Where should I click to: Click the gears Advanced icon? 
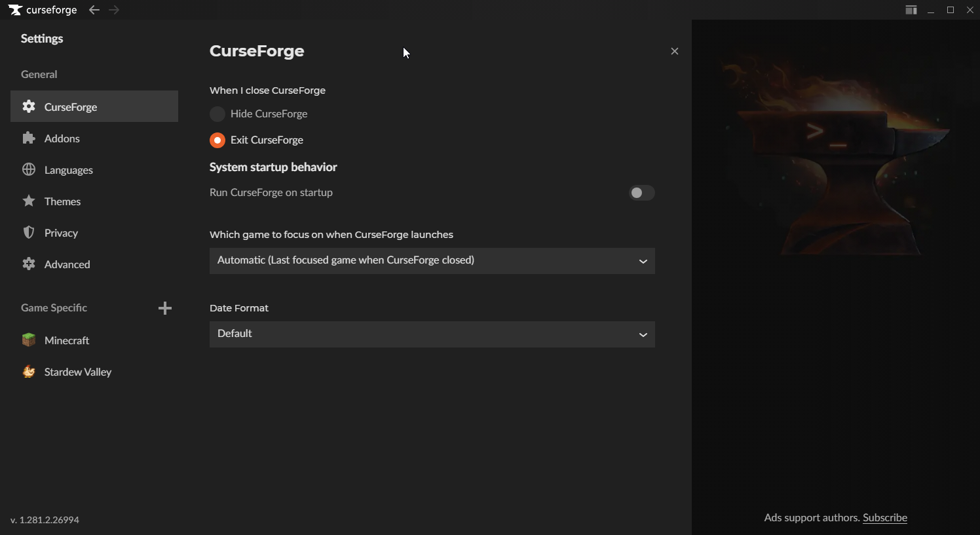(29, 264)
